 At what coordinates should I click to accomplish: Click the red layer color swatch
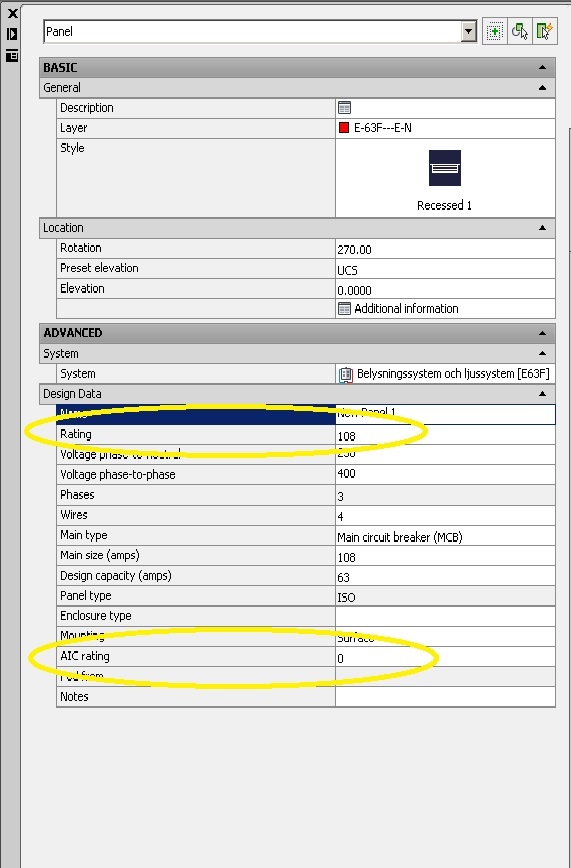[343, 128]
